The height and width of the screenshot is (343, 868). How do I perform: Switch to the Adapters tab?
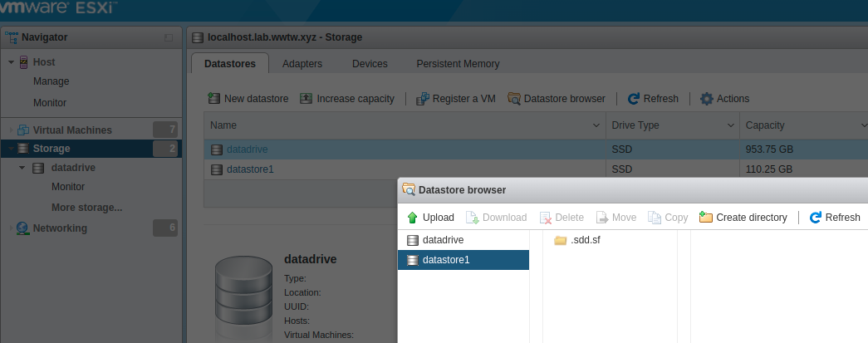coord(302,64)
